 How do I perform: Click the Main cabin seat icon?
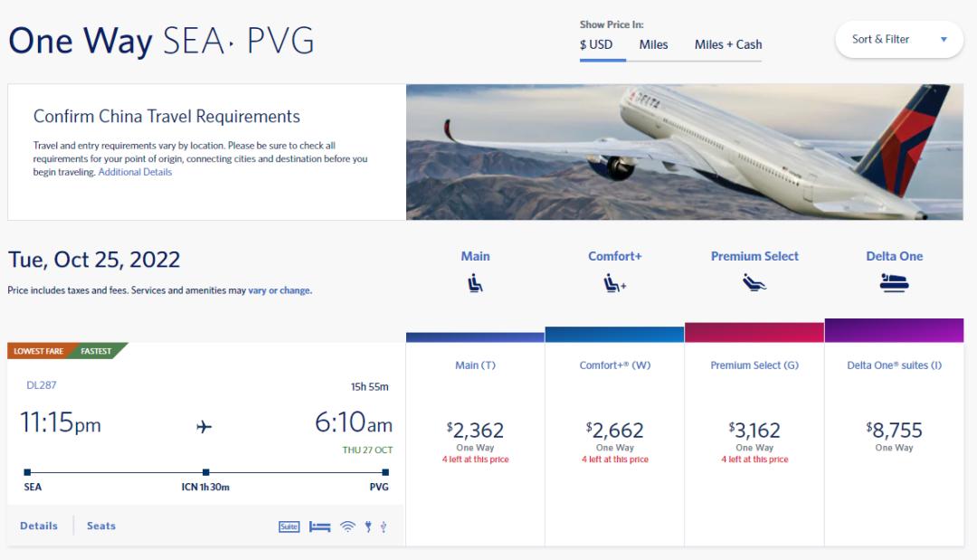[x=475, y=283]
